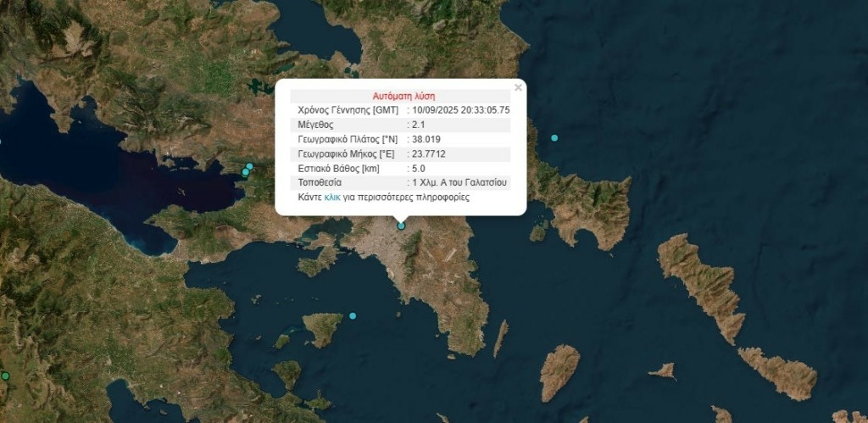Click the 'Χρόνος Γέννησης [GMT]' row label
868x423 pixels.
(x=348, y=110)
